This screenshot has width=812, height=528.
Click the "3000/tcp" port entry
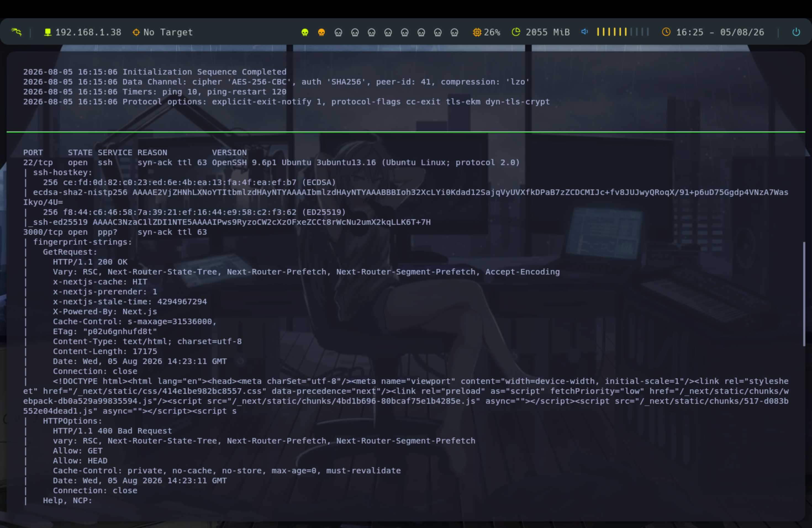(43, 232)
